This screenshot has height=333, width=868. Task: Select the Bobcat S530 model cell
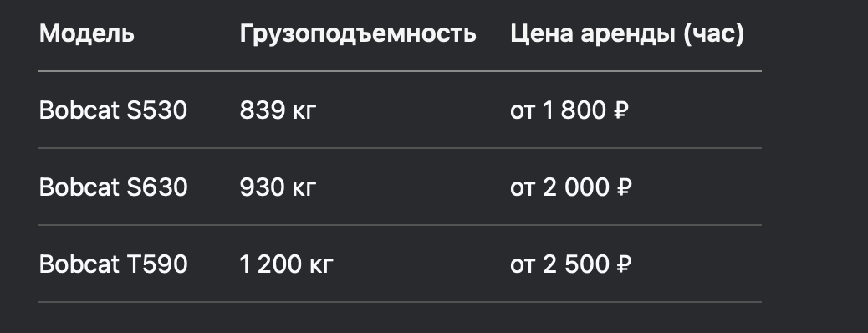(113, 110)
